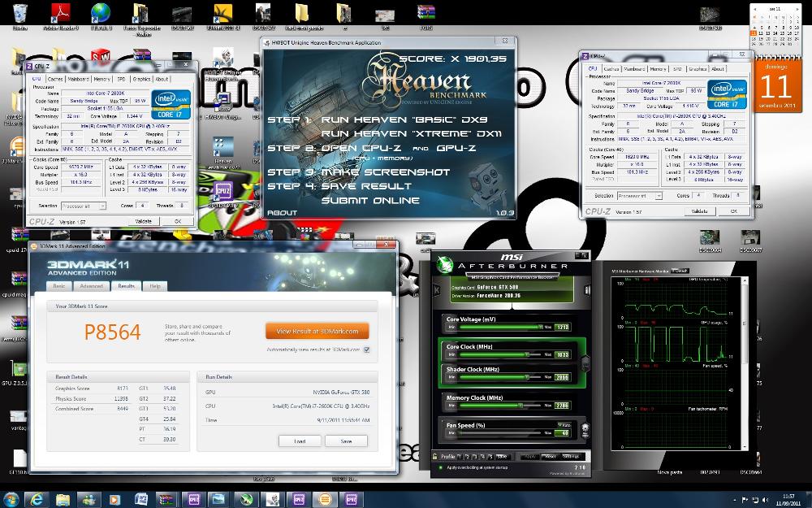Click Afterburner Reset button
This screenshot has height=508, width=812.
pos(550,457)
